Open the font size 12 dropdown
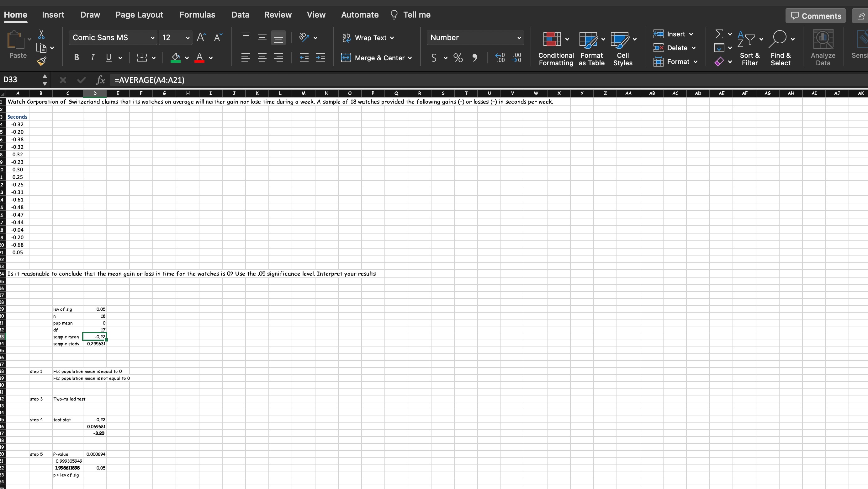The image size is (868, 489). (x=187, y=38)
